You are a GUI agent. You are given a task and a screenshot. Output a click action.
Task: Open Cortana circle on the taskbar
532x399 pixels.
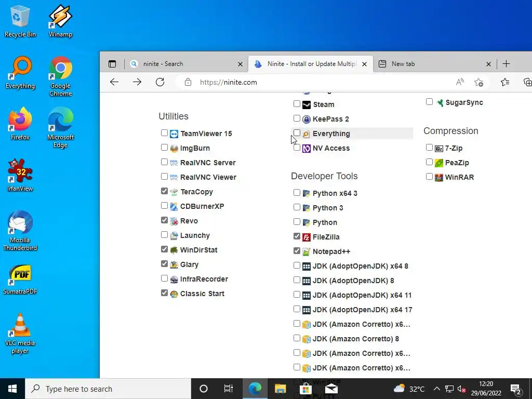coord(204,389)
